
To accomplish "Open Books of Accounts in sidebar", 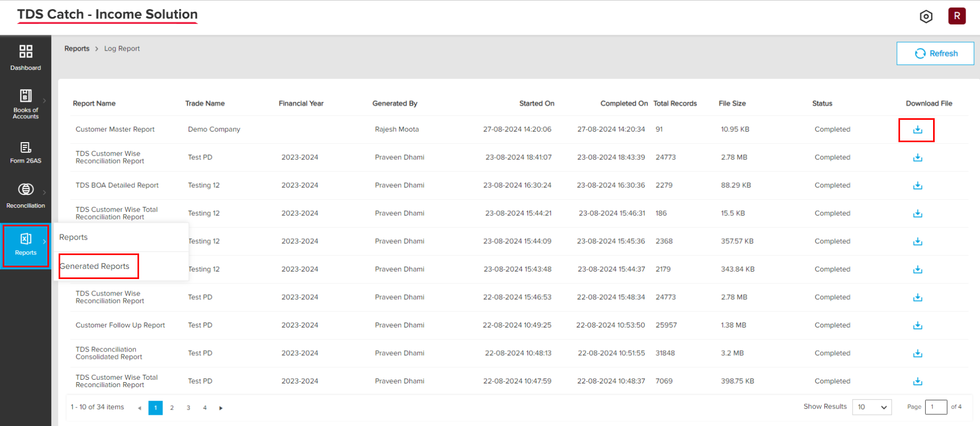I will (x=26, y=104).
